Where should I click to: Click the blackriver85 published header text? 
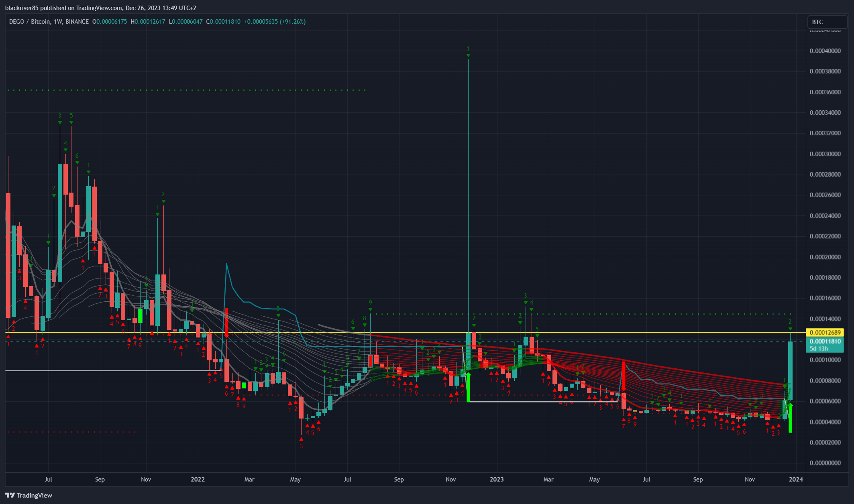tap(100, 8)
